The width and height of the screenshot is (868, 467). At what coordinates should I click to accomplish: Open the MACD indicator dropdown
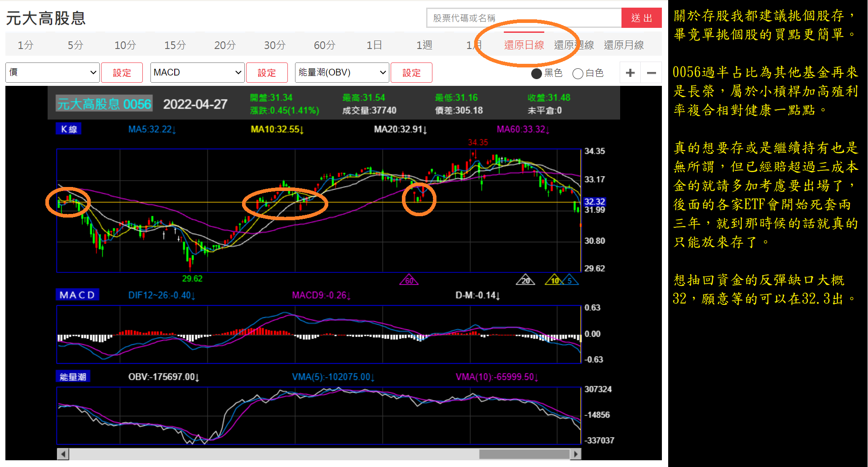point(197,72)
